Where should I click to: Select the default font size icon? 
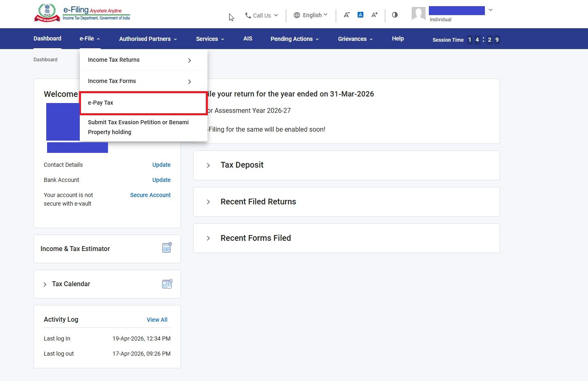(x=360, y=15)
